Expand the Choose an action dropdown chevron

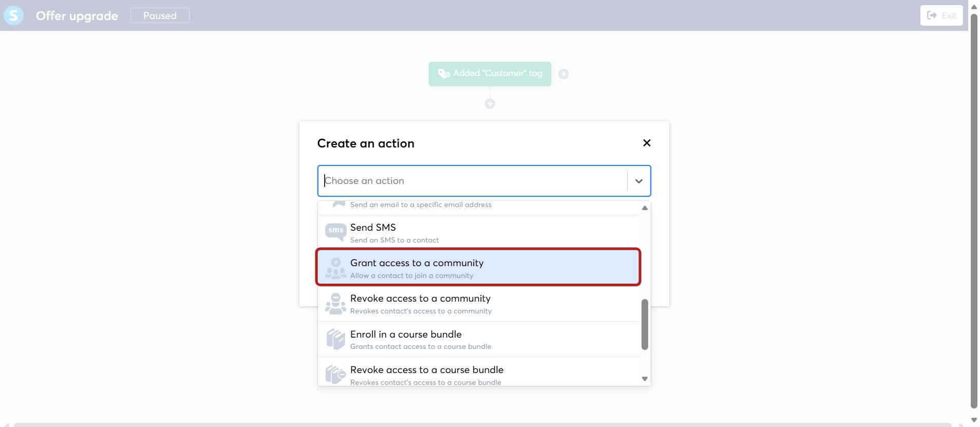(x=639, y=181)
